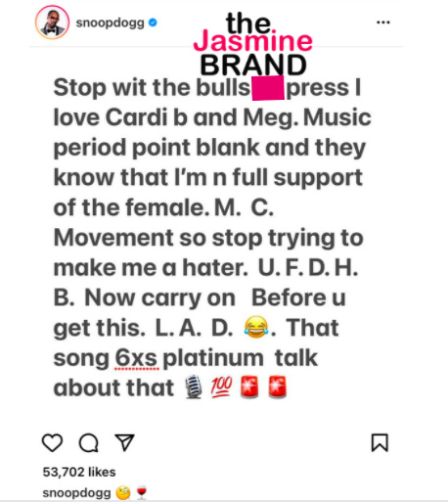Click the theJasmineBRAND watermark logo
Image resolution: width=448 pixels, height=502 pixels.
(253, 43)
